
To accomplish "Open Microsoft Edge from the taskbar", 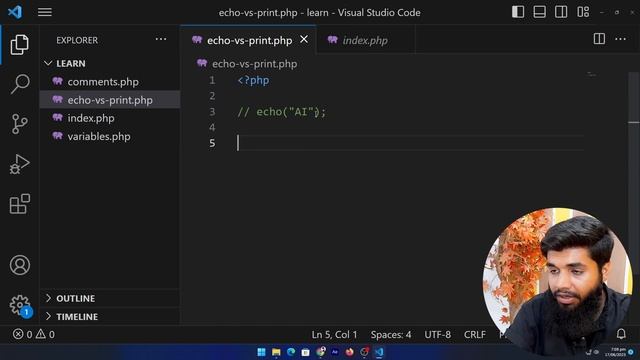I will pos(291,352).
